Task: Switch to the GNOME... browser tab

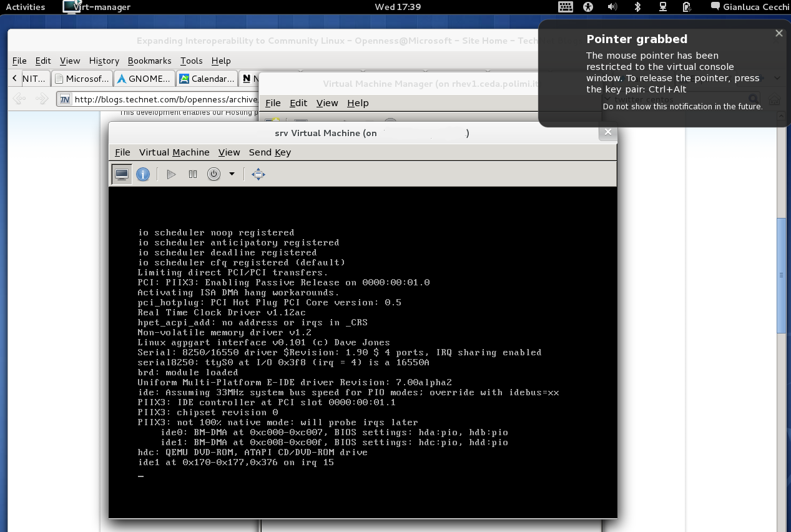Action: pyautogui.click(x=144, y=79)
